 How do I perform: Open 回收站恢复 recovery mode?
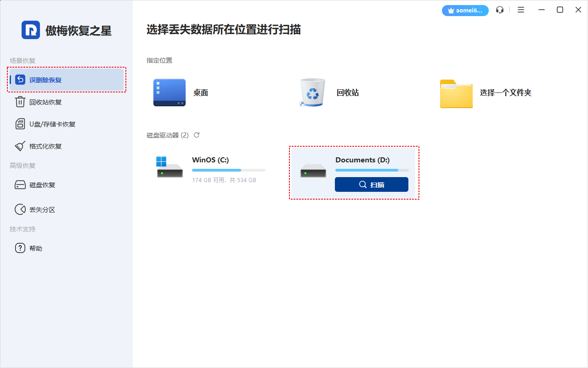[46, 102]
